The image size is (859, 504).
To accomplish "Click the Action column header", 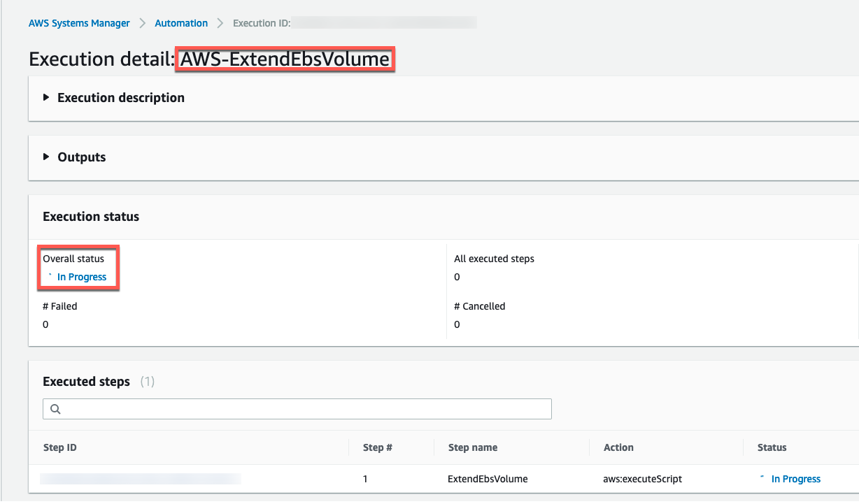I will click(618, 447).
